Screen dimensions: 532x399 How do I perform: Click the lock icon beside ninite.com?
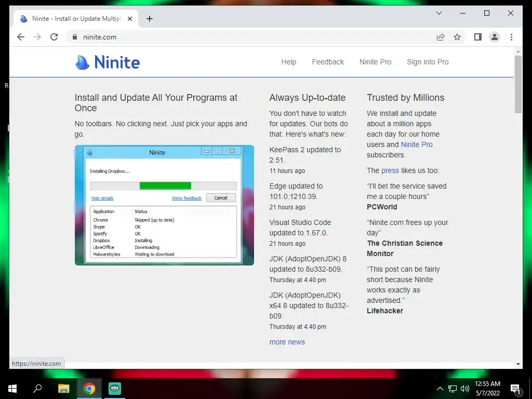75,37
